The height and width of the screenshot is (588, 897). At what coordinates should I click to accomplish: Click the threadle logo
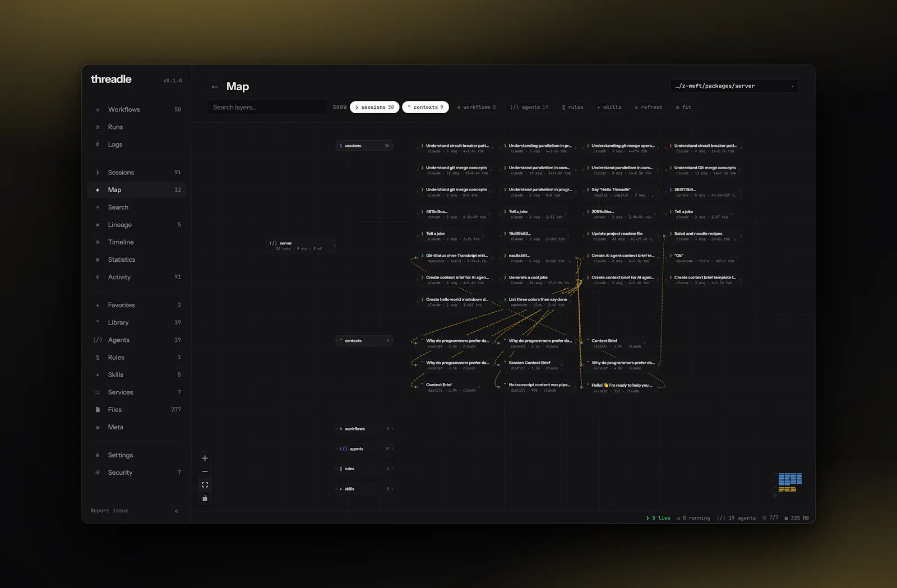111,80
